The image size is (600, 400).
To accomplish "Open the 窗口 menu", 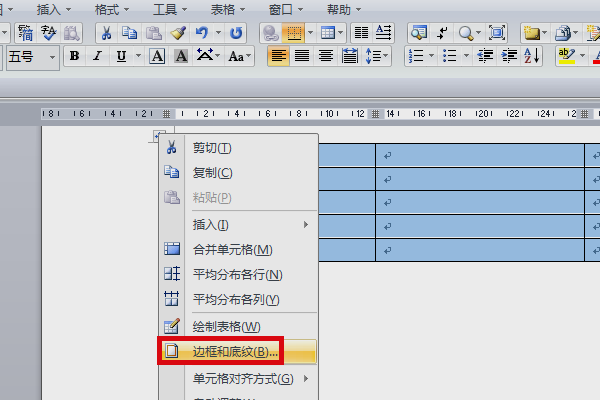I will [285, 10].
